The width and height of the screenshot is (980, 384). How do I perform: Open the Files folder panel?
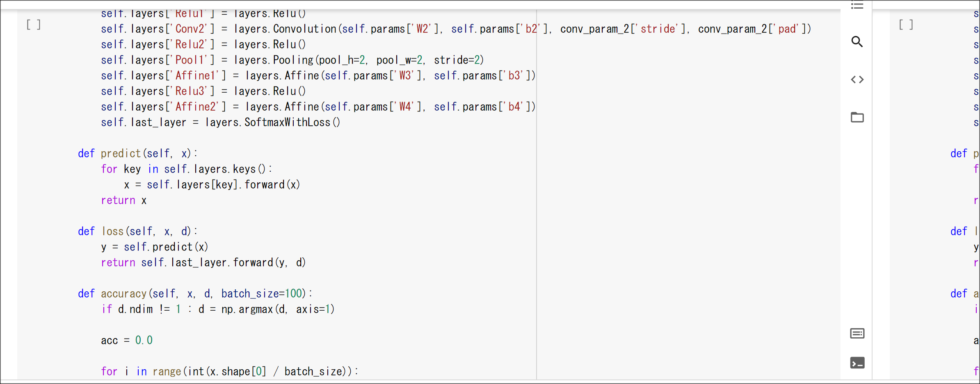(857, 117)
